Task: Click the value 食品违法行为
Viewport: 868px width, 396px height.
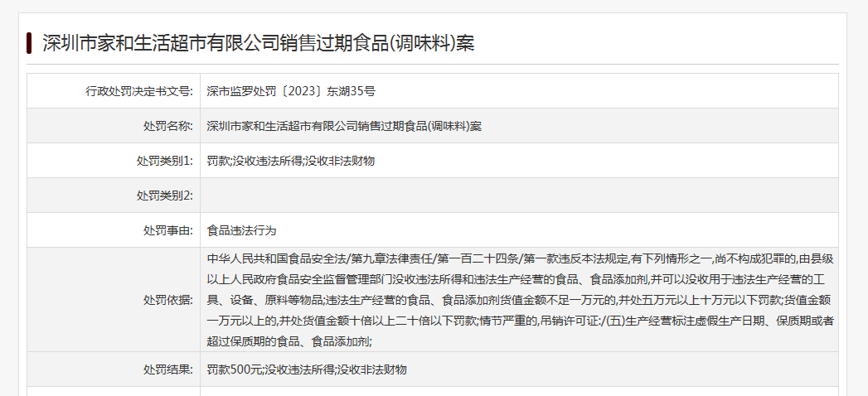Action: coord(241,230)
